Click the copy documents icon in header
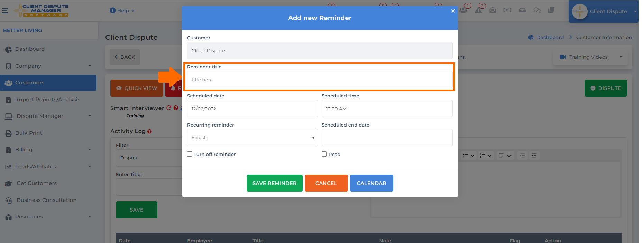644x243 pixels. point(551,10)
